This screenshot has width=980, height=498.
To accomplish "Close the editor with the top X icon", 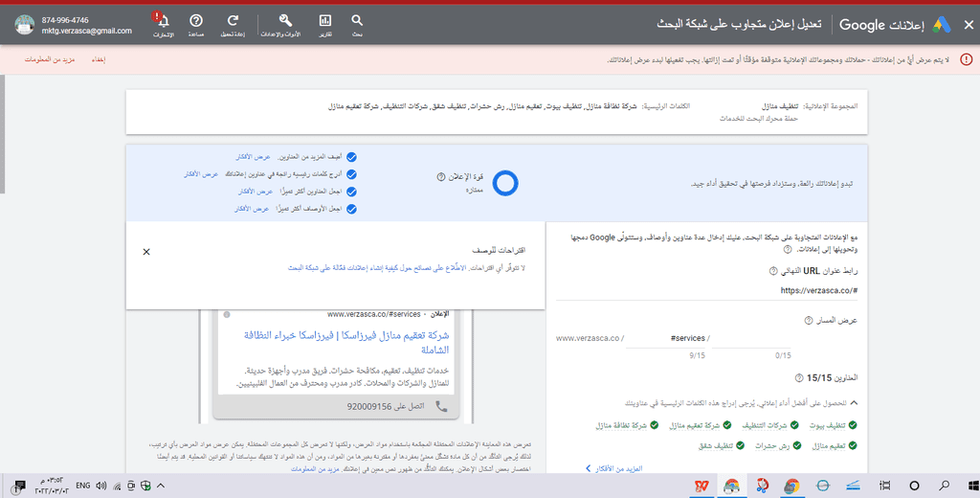I will [x=968, y=26].
